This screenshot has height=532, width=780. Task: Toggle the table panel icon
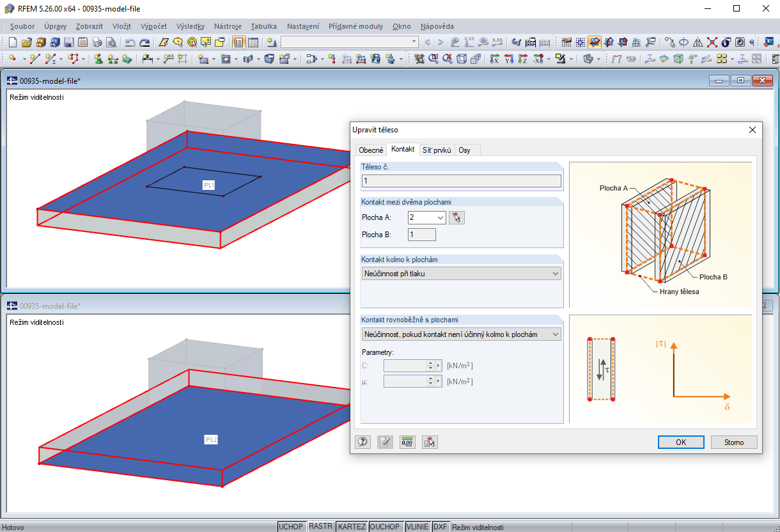point(253,43)
